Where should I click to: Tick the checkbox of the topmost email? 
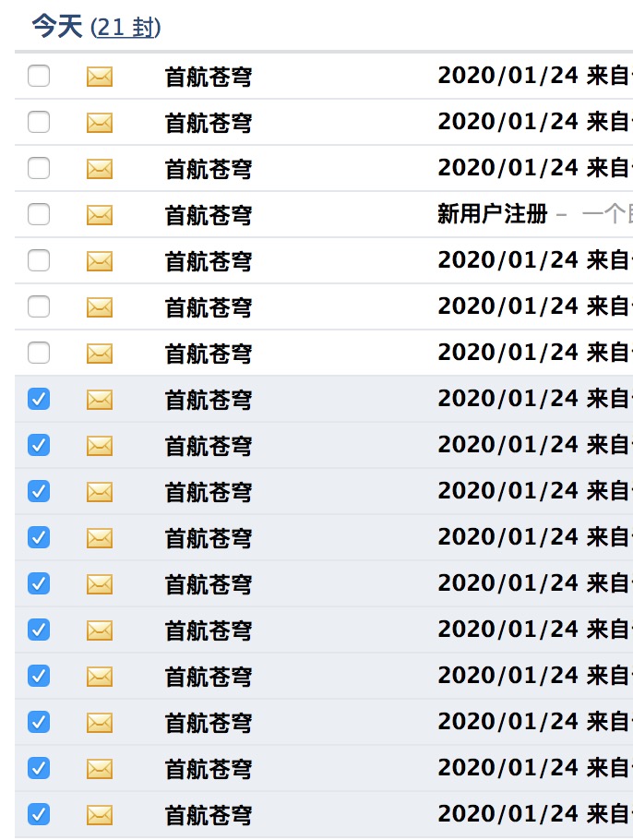click(39, 76)
